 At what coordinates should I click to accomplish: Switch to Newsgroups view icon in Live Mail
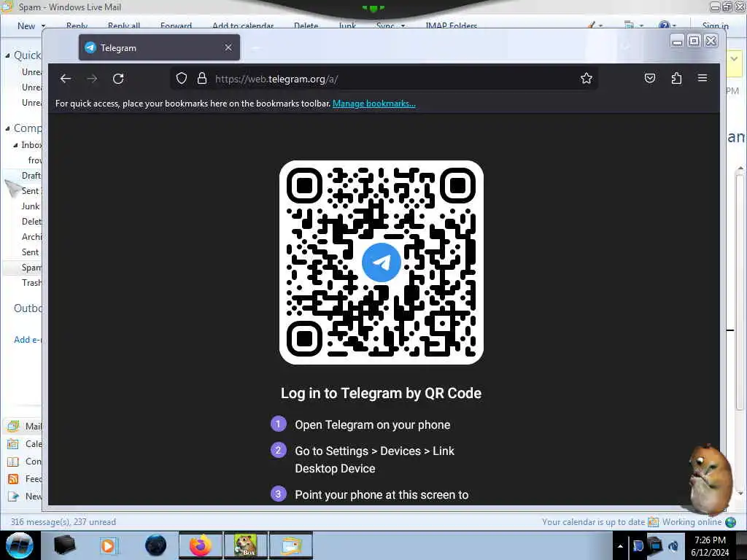click(x=13, y=496)
